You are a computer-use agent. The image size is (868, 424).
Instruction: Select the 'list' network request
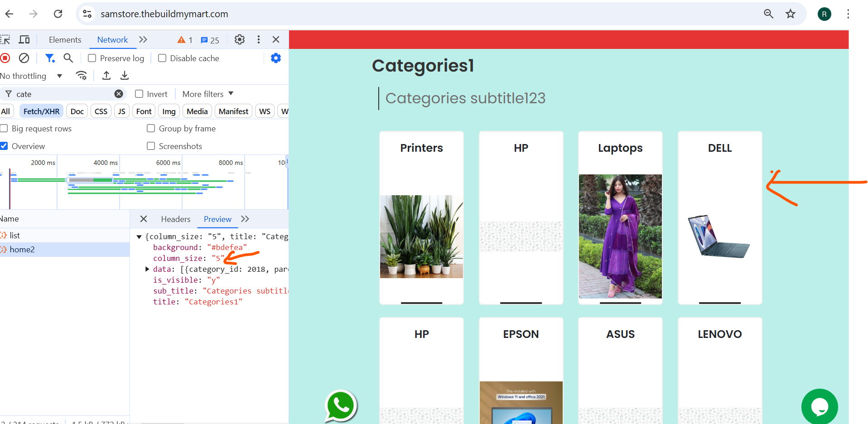click(x=65, y=235)
